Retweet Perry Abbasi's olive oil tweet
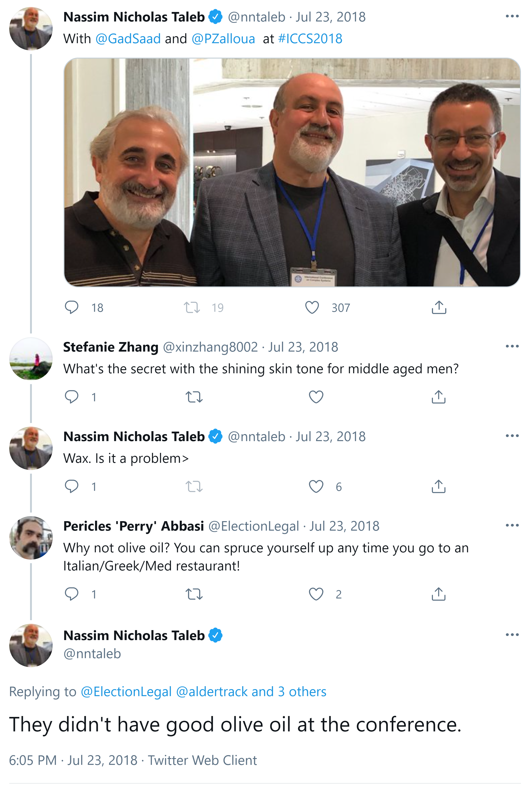532x799 pixels. 194,594
